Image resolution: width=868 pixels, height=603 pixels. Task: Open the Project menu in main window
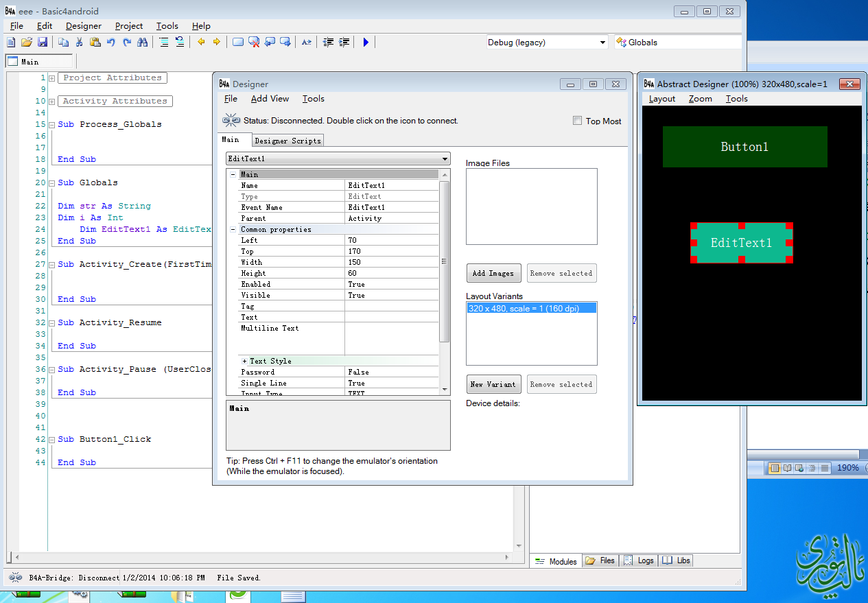click(x=129, y=26)
